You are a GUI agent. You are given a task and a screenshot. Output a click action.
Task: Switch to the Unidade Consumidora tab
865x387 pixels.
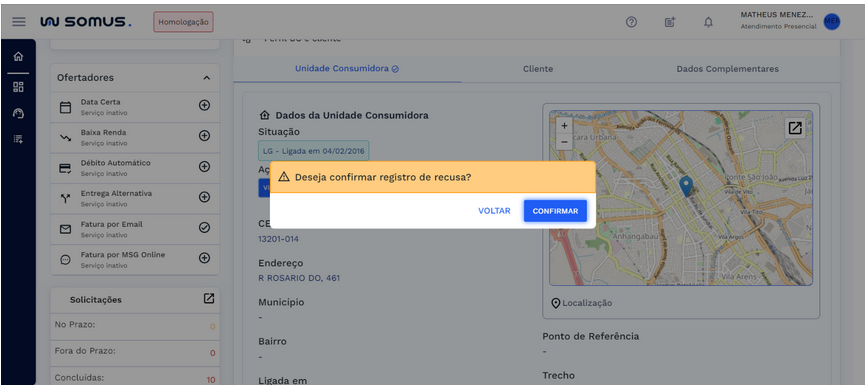click(x=347, y=69)
